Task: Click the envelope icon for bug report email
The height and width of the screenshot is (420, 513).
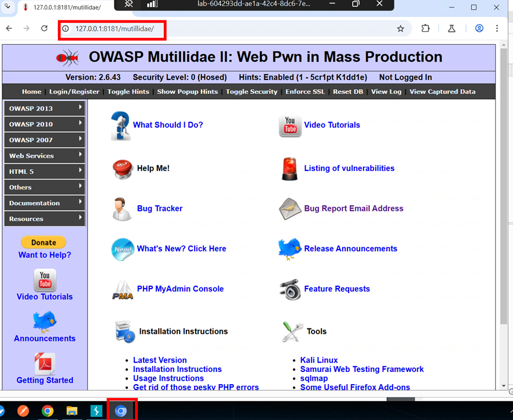Action: [290, 209]
